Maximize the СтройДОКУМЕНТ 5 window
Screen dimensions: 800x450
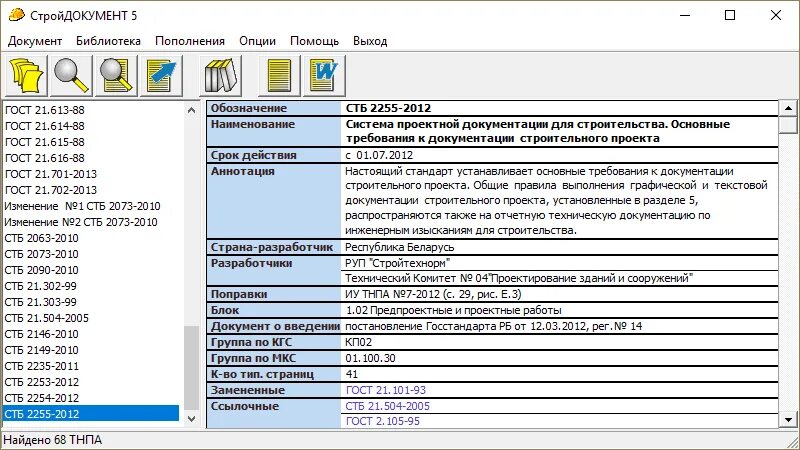[730, 15]
